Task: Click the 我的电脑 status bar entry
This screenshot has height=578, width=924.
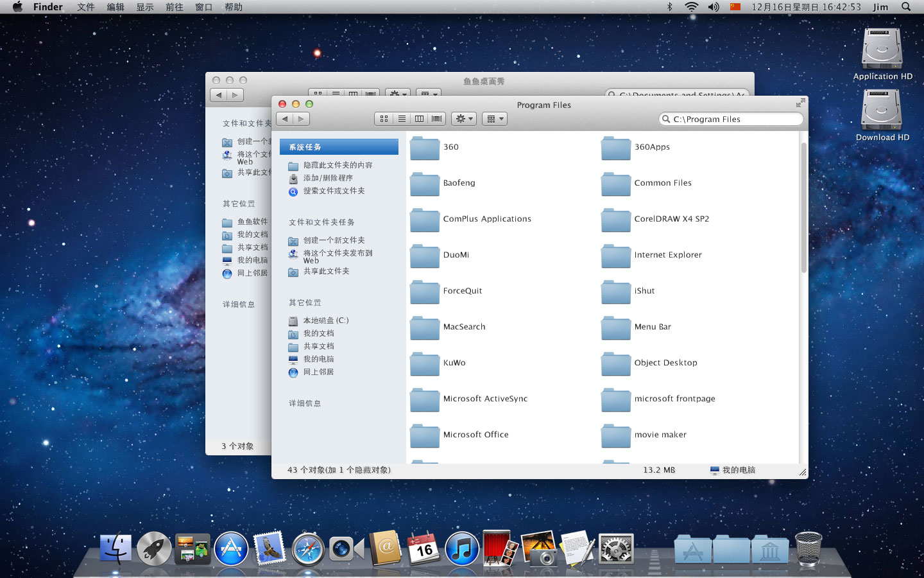Action: 733,470
